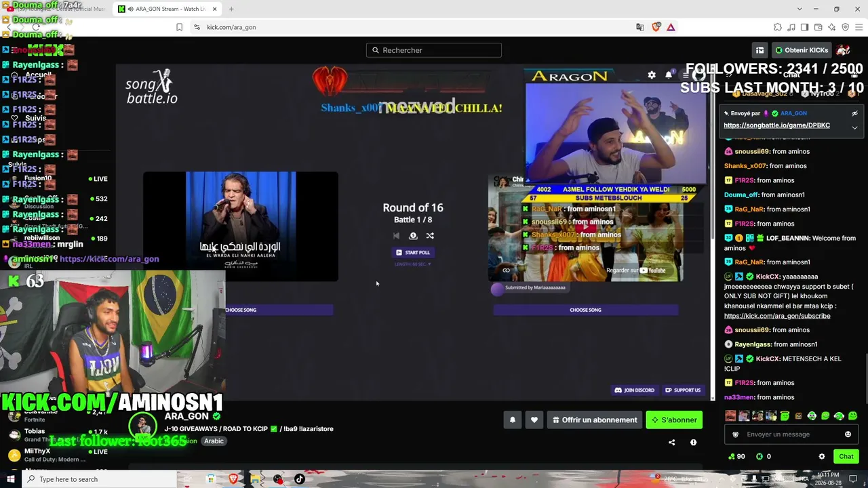Switch to the ARA_GON Stream tab

(167, 9)
